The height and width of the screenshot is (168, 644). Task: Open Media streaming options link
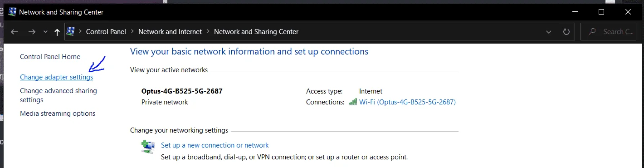pos(58,114)
